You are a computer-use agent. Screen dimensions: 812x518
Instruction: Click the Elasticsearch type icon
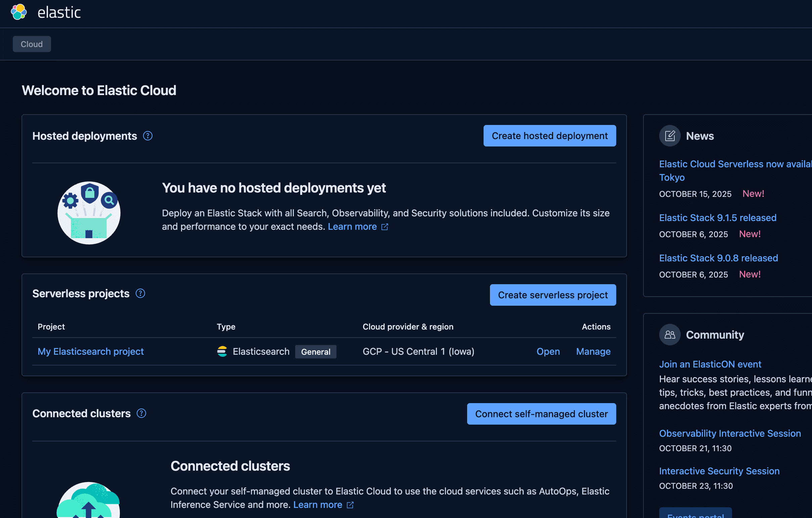click(x=222, y=351)
